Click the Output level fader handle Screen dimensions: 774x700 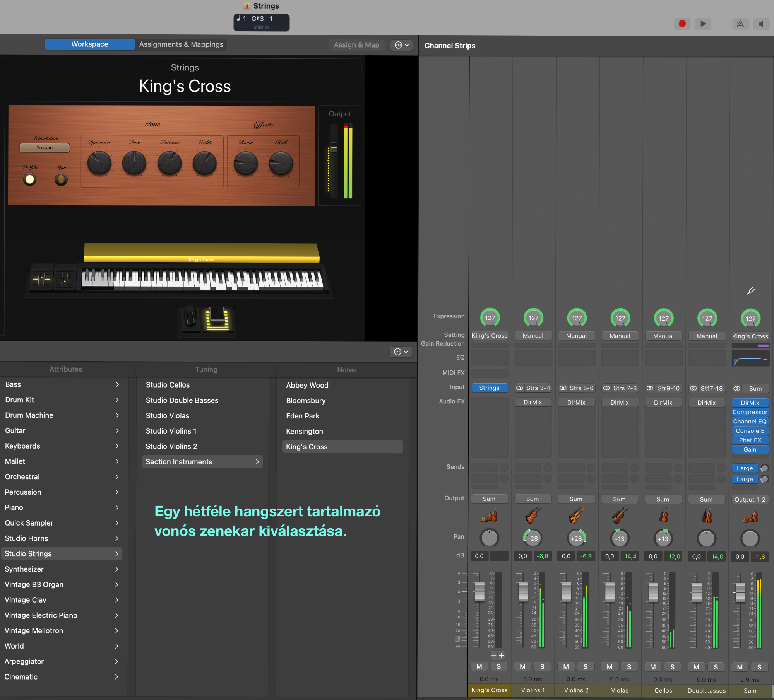(x=333, y=148)
